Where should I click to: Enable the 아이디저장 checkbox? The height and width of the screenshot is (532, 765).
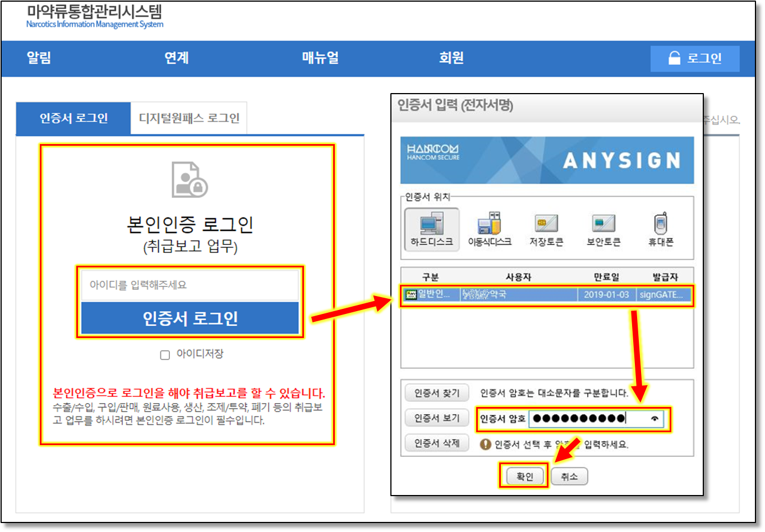click(x=165, y=355)
